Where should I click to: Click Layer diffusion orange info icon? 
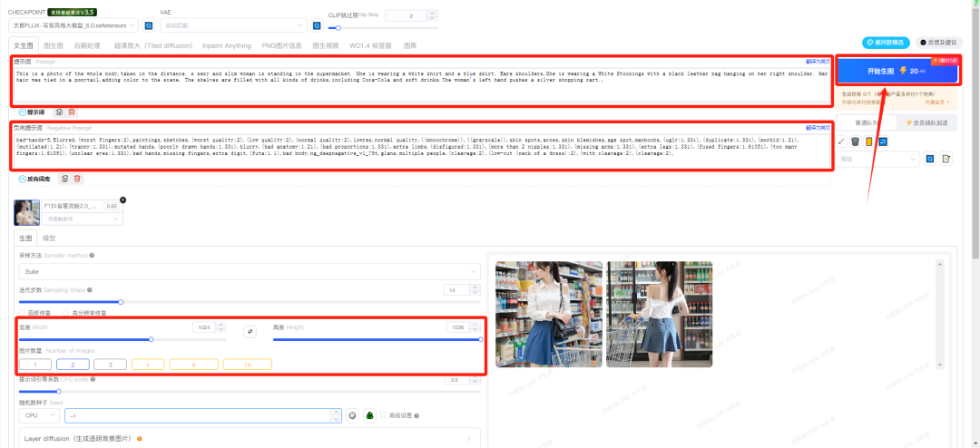point(140,439)
